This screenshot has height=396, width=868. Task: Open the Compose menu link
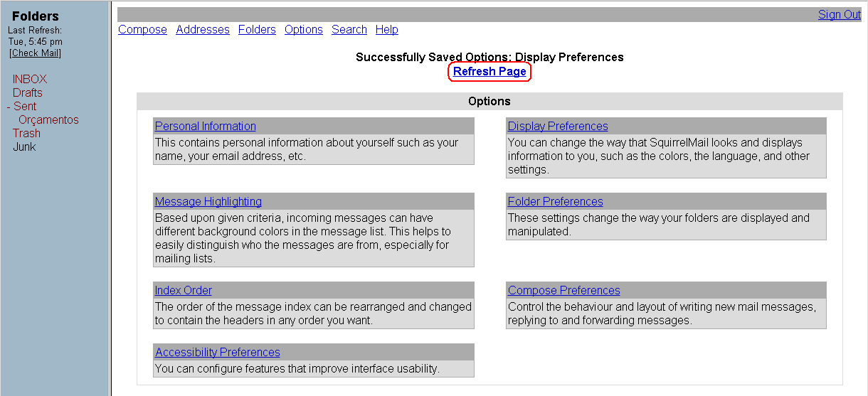[x=142, y=29]
